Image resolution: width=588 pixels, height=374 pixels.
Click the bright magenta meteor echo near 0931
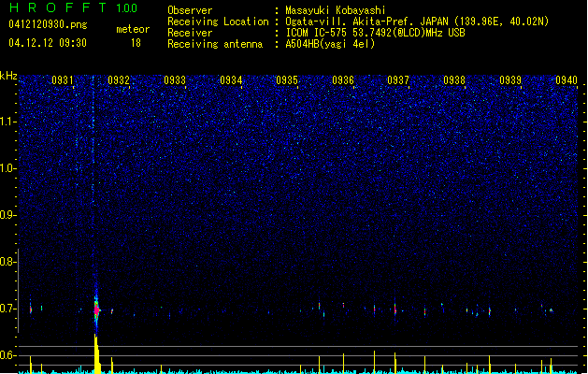(96, 310)
